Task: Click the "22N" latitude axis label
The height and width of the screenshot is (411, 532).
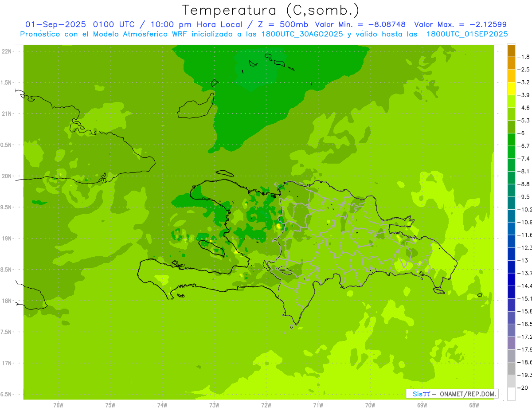Action: [7, 51]
